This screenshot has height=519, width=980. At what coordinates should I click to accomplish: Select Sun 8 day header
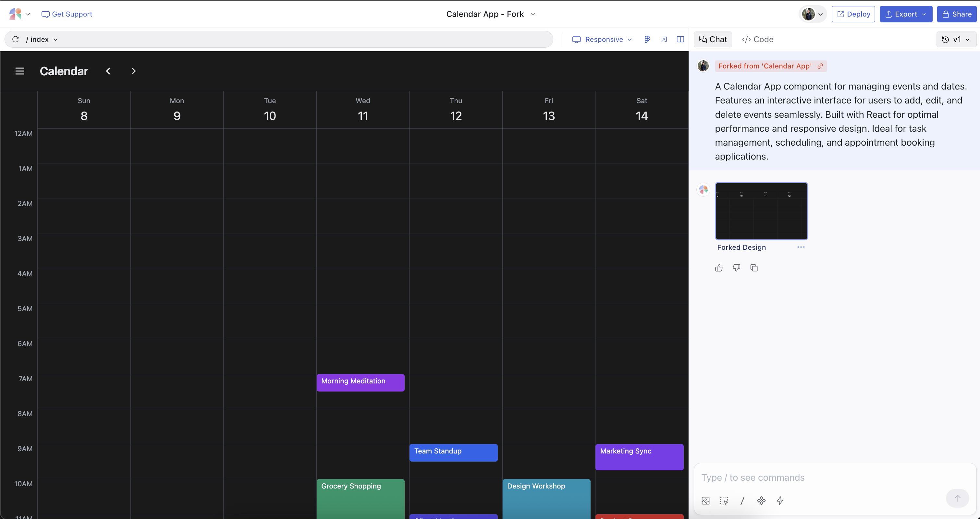coord(84,110)
